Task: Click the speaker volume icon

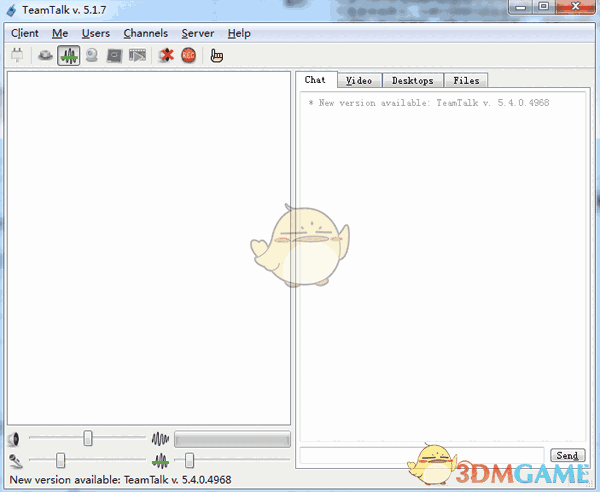Action: (14, 439)
